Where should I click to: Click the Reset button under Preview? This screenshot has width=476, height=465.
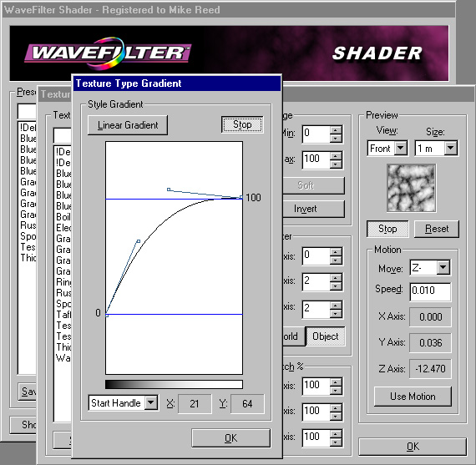tap(437, 229)
